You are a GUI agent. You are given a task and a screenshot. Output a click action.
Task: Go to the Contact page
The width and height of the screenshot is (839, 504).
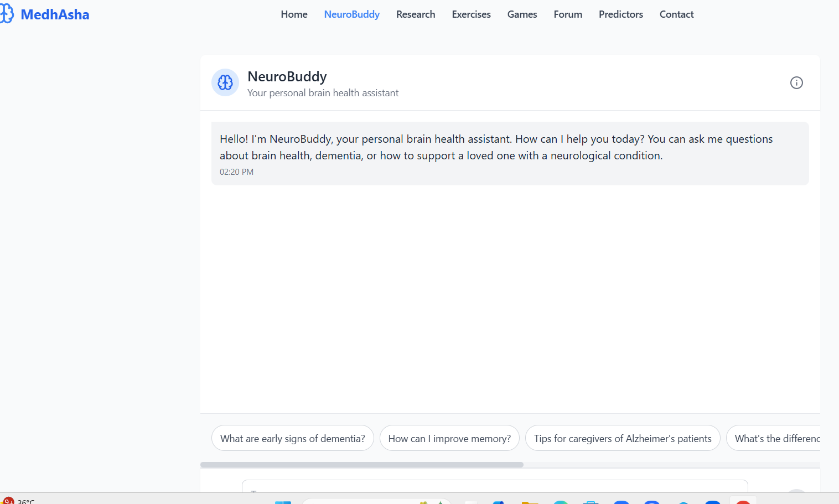click(x=676, y=14)
